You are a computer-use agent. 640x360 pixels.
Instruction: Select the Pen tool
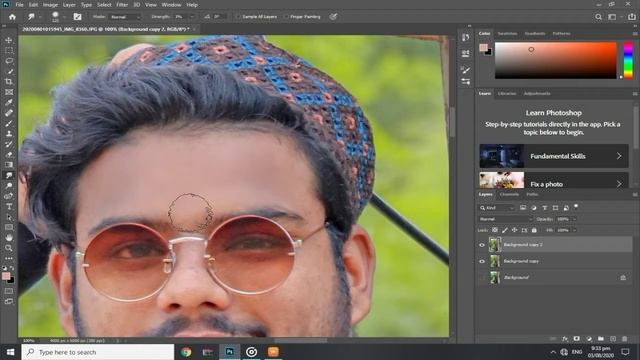pos(9,196)
